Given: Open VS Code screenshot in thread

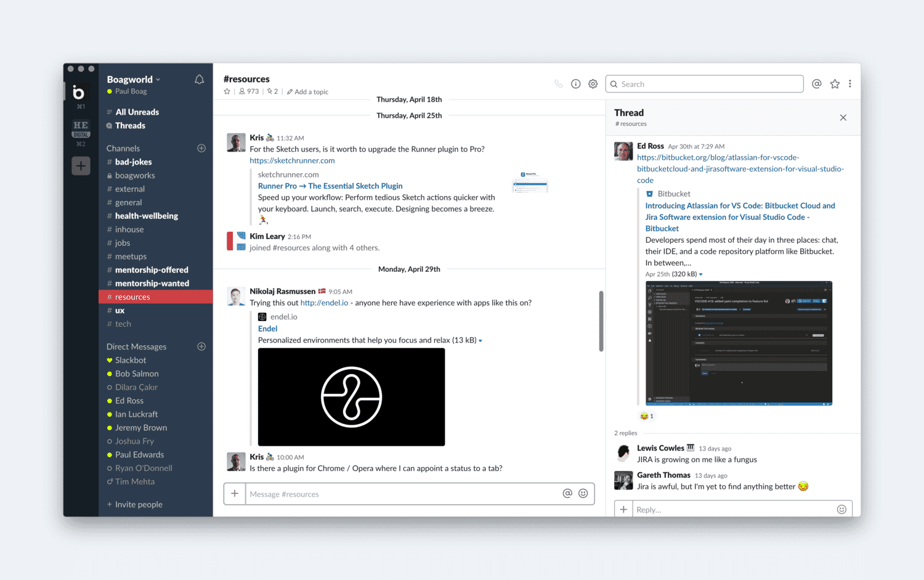Looking at the screenshot, I should pyautogui.click(x=739, y=343).
